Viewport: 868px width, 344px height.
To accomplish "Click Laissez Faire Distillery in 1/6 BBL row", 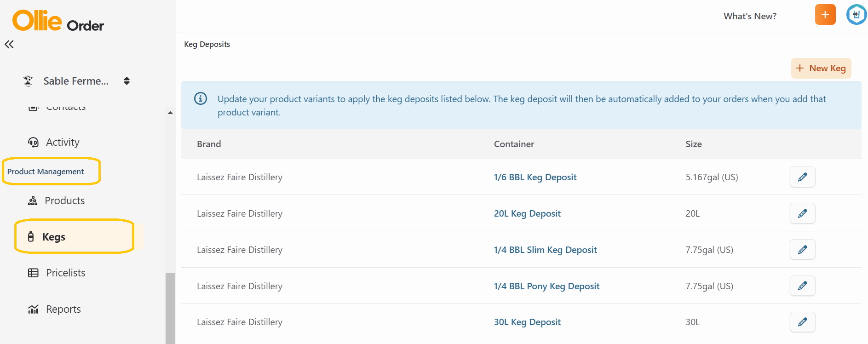I will 240,177.
